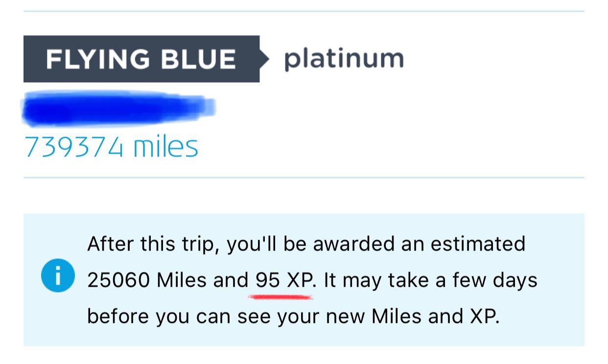608x364 pixels.
Task: Click the 'After this trip' opening words
Action: click(x=153, y=244)
